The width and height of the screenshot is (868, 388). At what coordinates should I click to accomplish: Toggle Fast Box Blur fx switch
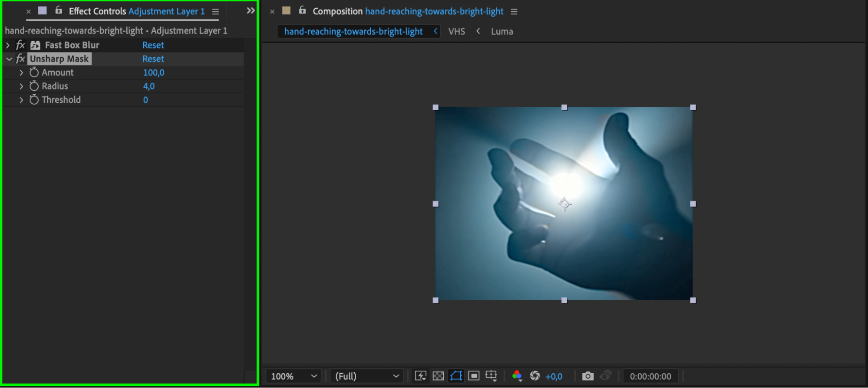tap(20, 45)
